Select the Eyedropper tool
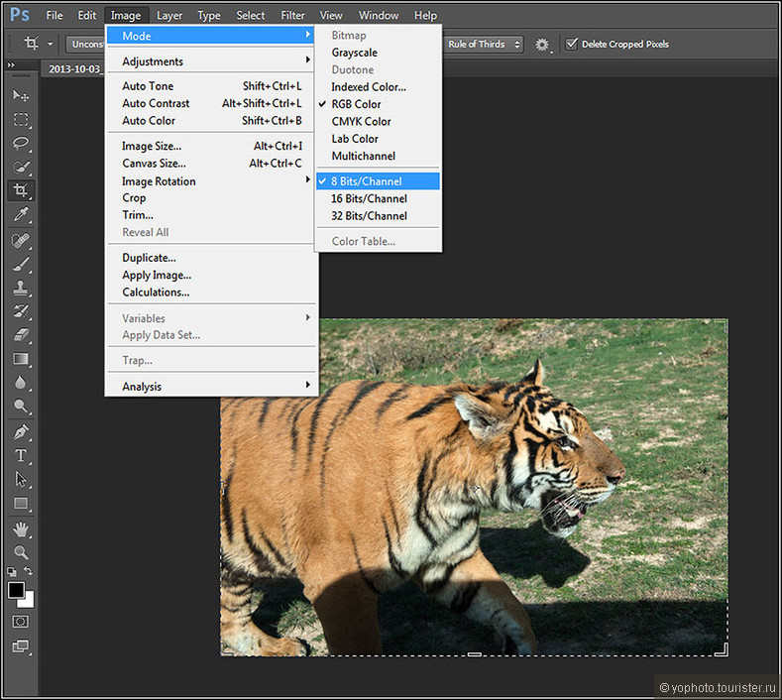 point(21,214)
